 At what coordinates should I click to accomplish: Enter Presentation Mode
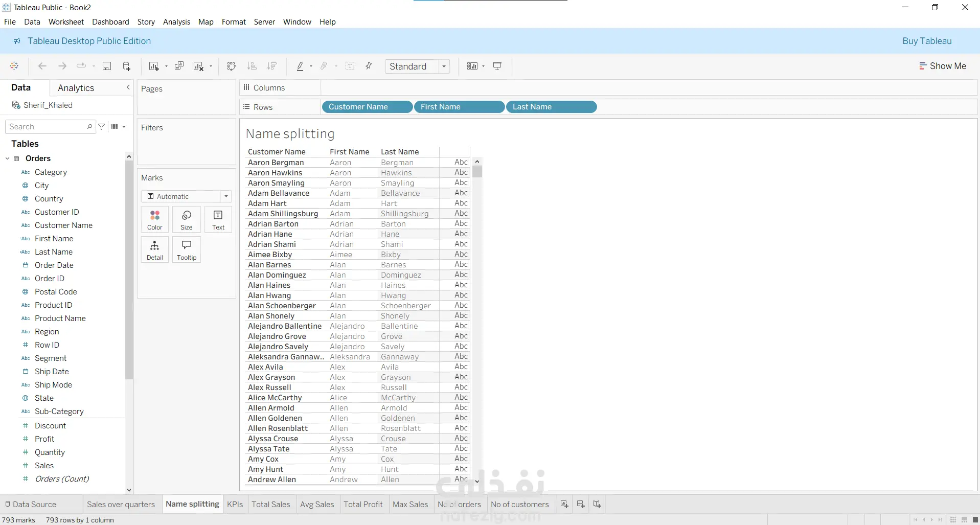497,66
